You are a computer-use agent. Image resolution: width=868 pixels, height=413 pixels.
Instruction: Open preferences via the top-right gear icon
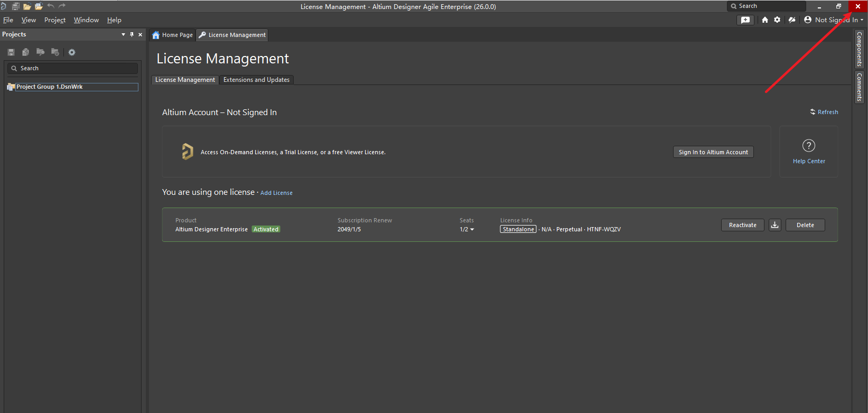777,20
